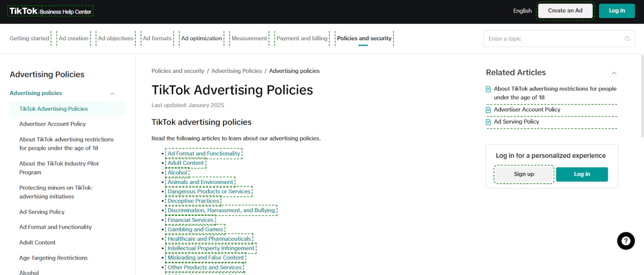Click the document icon beside Advertiser Account Policy related article
Screen dimensions: 644x275
coord(488,110)
